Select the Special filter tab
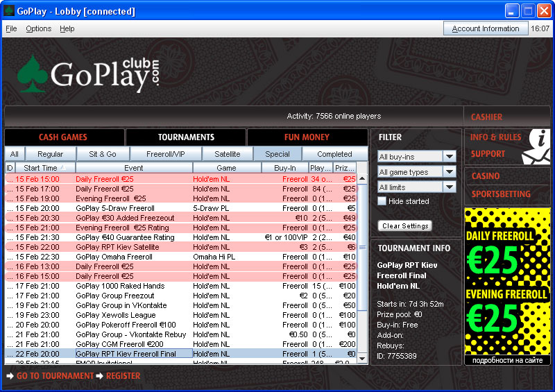Screen dimensions: 555x392 point(277,154)
